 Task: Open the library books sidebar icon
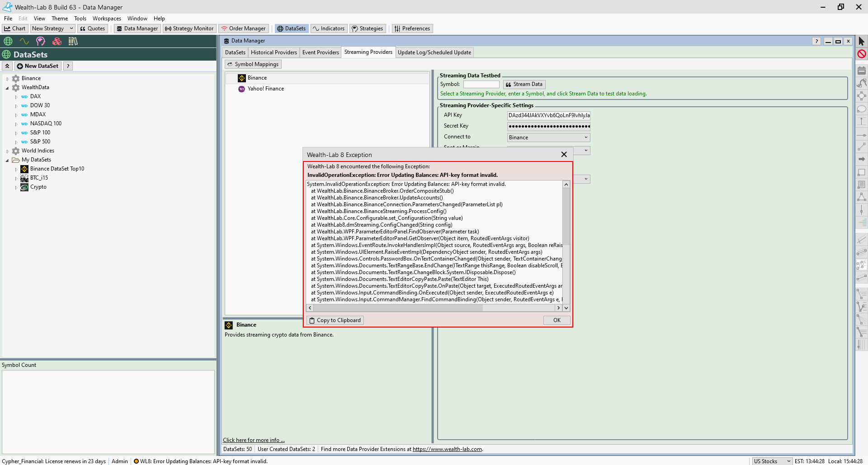(73, 41)
